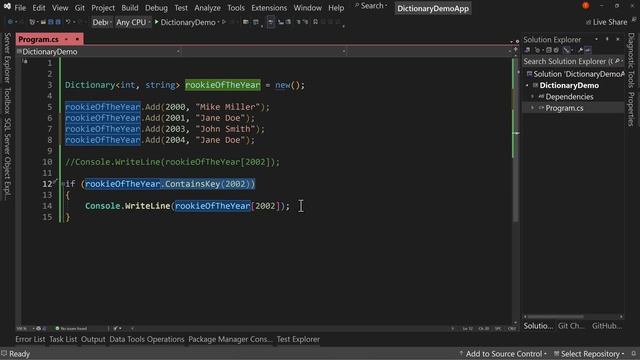The width and height of the screenshot is (640, 360).
Task: Toggle pin on Program.cs tab
Action: coord(67,39)
